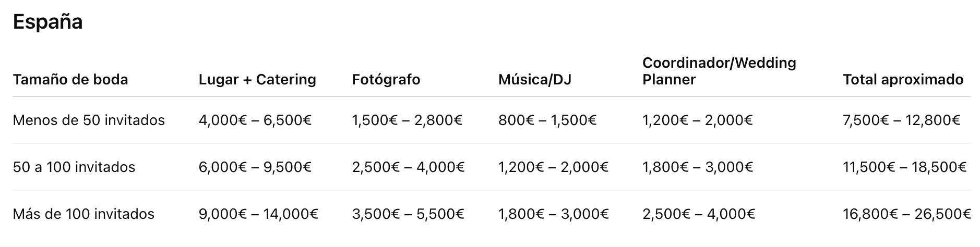
Task: Select the 1,500€ – 2,800€ photographer cell
Action: [408, 120]
